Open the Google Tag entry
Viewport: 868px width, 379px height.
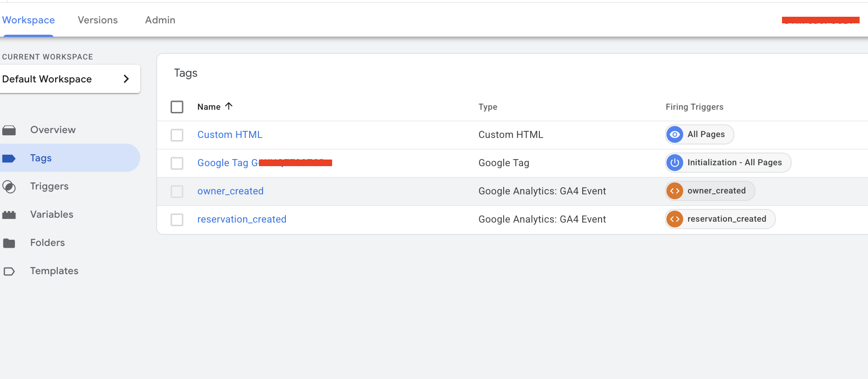[265, 163]
